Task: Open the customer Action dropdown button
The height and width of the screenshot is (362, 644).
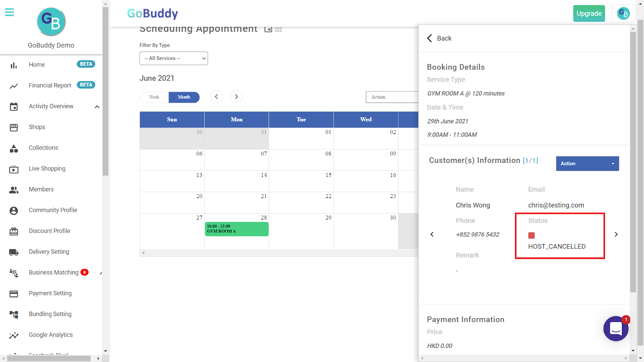Action: point(587,164)
